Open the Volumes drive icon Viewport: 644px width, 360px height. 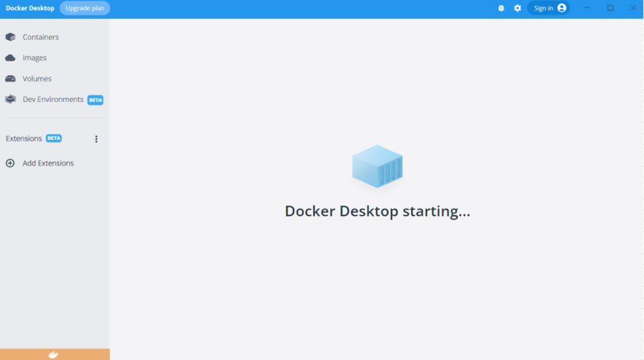pos(11,79)
